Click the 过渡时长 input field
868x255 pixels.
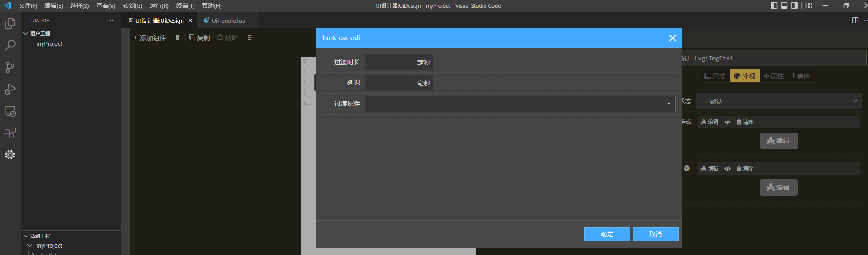click(x=390, y=62)
